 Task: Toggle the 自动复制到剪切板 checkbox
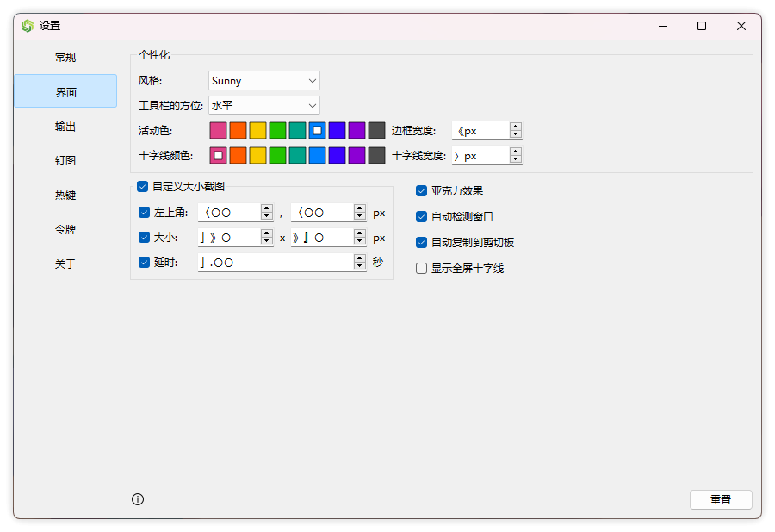422,243
